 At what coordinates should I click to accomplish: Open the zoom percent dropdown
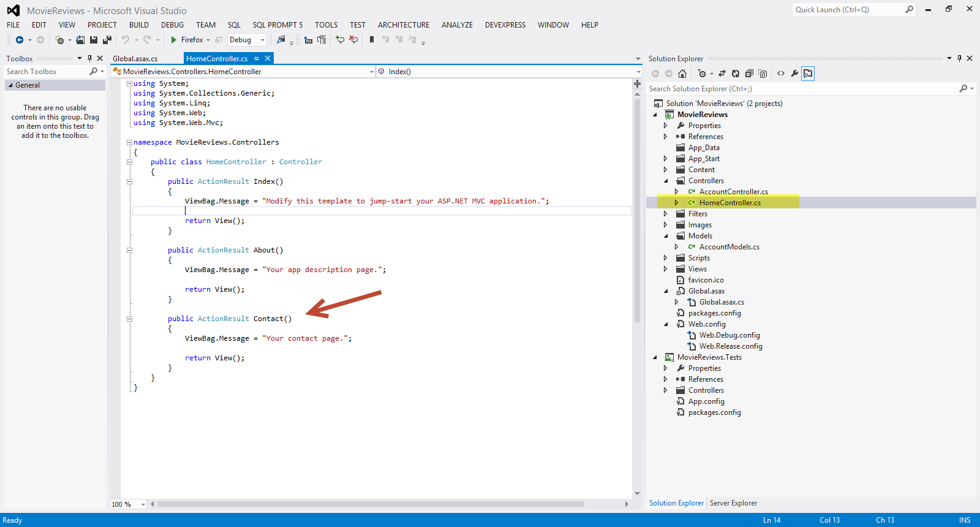[x=143, y=504]
